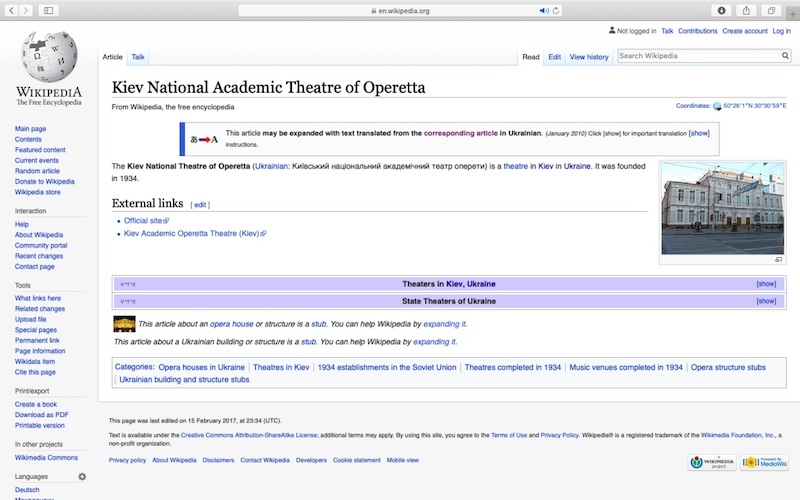
Task: Click the translation languages icon in notice
Action: point(204,139)
